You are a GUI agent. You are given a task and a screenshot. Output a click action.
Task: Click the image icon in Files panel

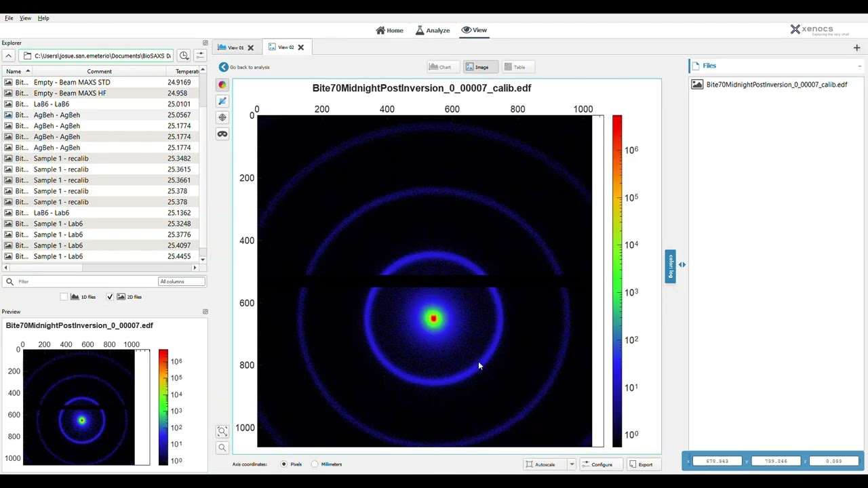697,85
